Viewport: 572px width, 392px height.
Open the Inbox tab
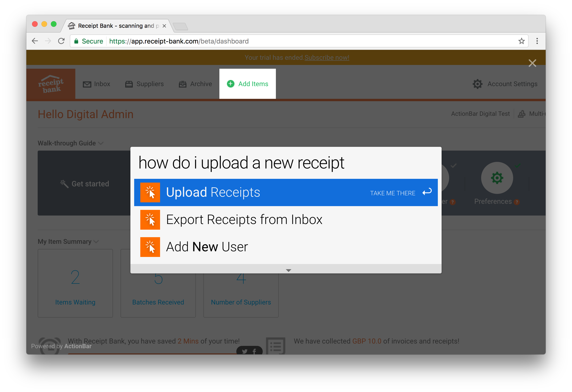click(97, 84)
